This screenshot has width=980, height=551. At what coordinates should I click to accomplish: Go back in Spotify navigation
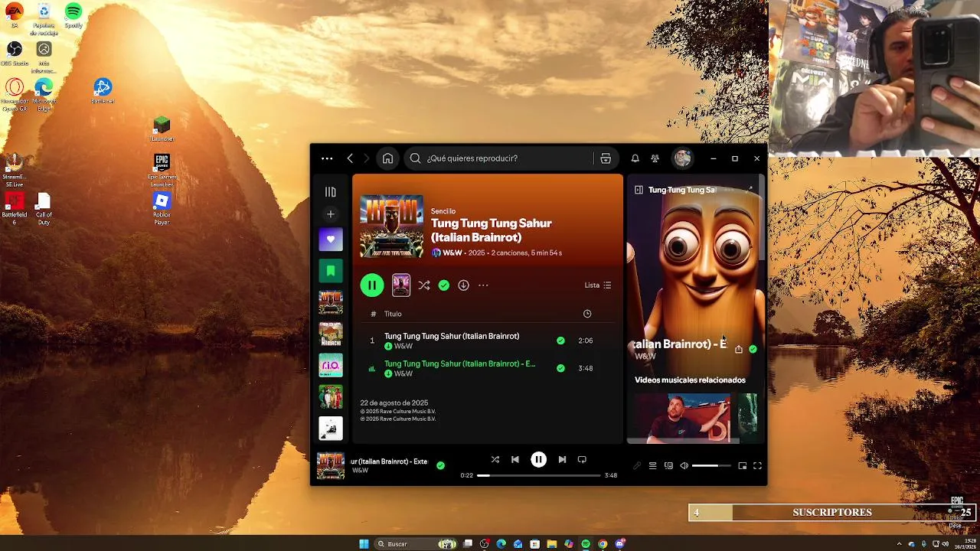click(350, 158)
